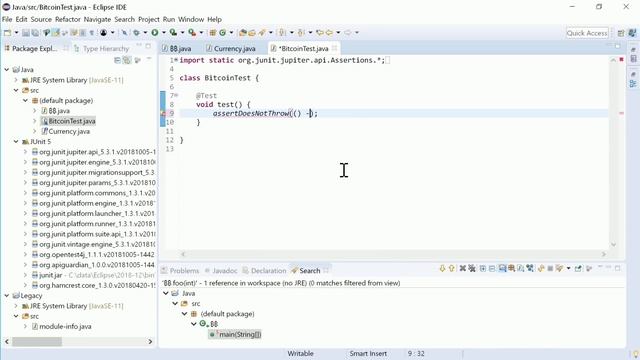This screenshot has height=360, width=640.
Task: Open the Javadoc tab
Action: 221,271
